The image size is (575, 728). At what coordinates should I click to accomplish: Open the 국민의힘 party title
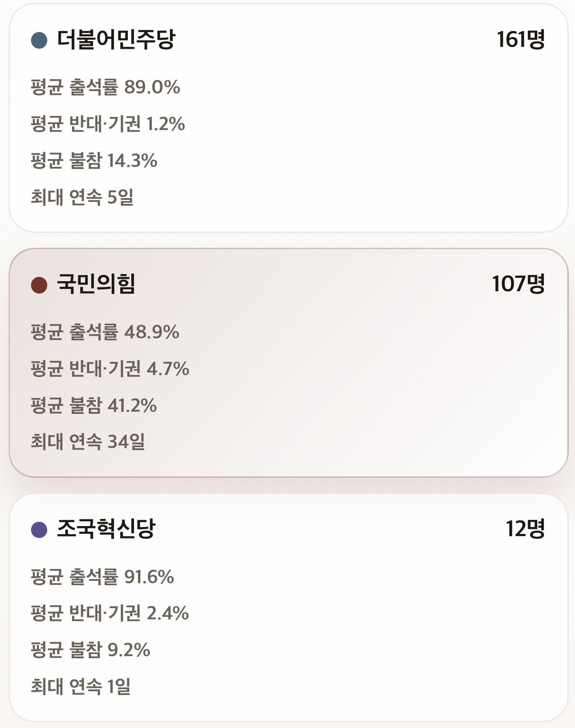coord(96,284)
